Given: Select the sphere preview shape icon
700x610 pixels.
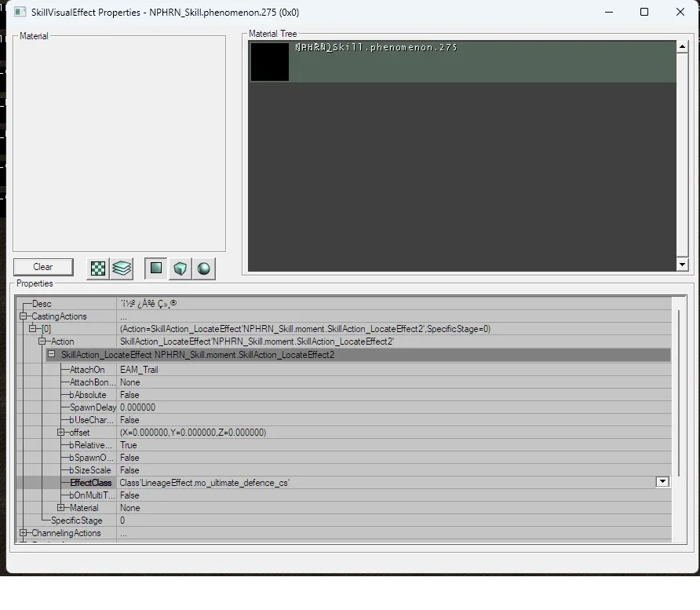Looking at the screenshot, I should (203, 268).
